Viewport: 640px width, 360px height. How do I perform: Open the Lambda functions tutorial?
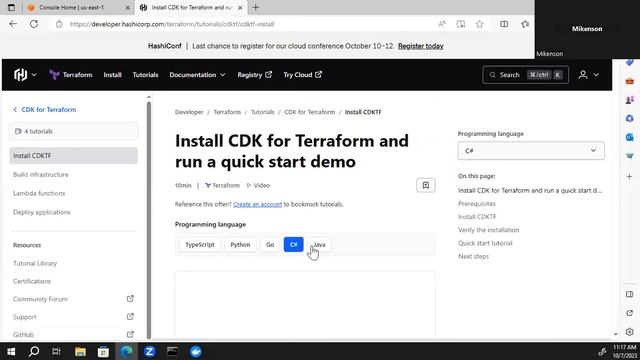39,193
